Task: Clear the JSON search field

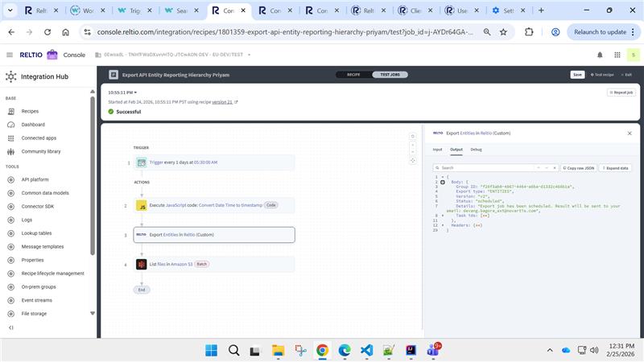Action: pos(555,168)
